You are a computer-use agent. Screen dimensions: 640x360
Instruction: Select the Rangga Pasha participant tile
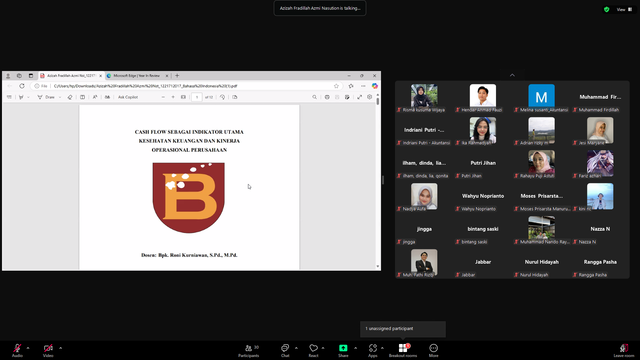coord(600,262)
